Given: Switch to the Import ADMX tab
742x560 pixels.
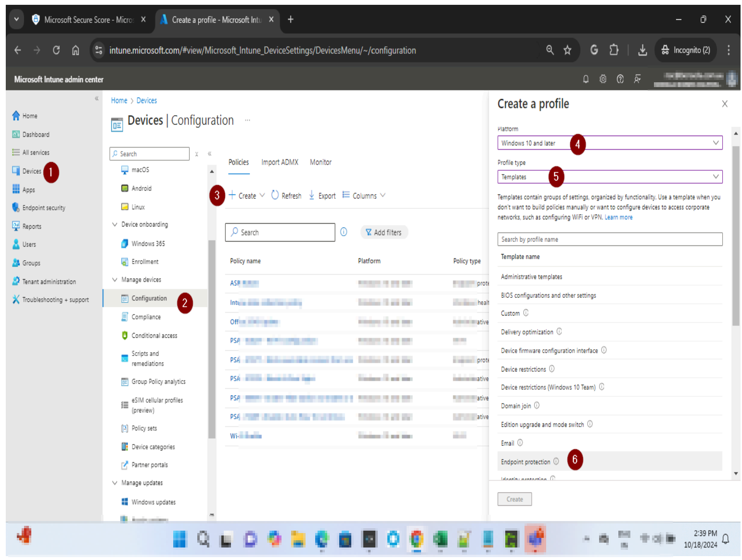Looking at the screenshot, I should (x=280, y=163).
